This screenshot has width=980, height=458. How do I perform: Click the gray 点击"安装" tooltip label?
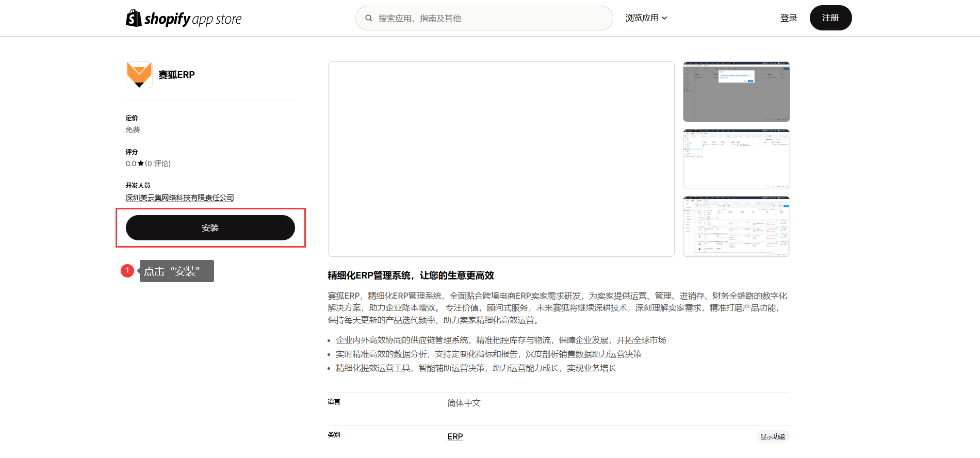(x=176, y=271)
